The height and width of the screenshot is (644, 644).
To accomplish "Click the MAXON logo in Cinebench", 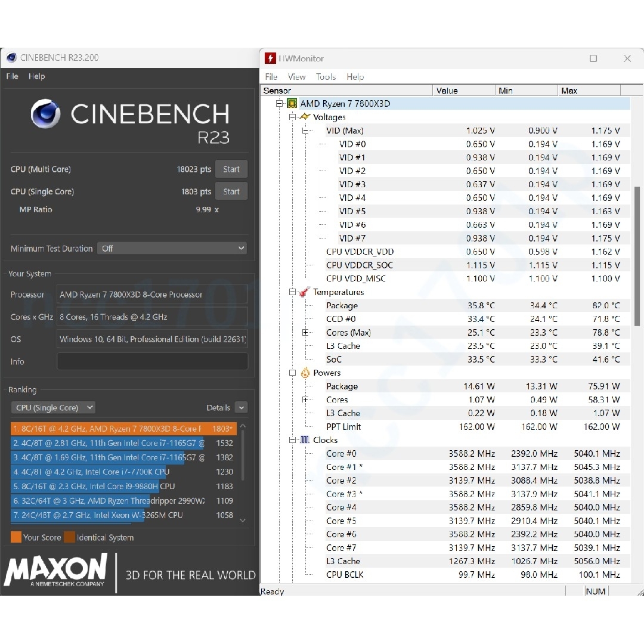I will [x=55, y=569].
